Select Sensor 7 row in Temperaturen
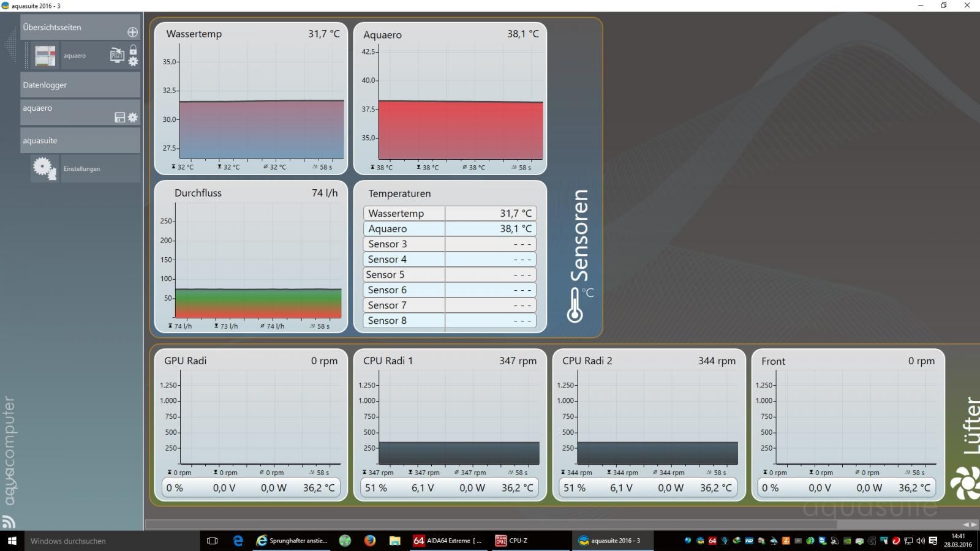 (450, 305)
